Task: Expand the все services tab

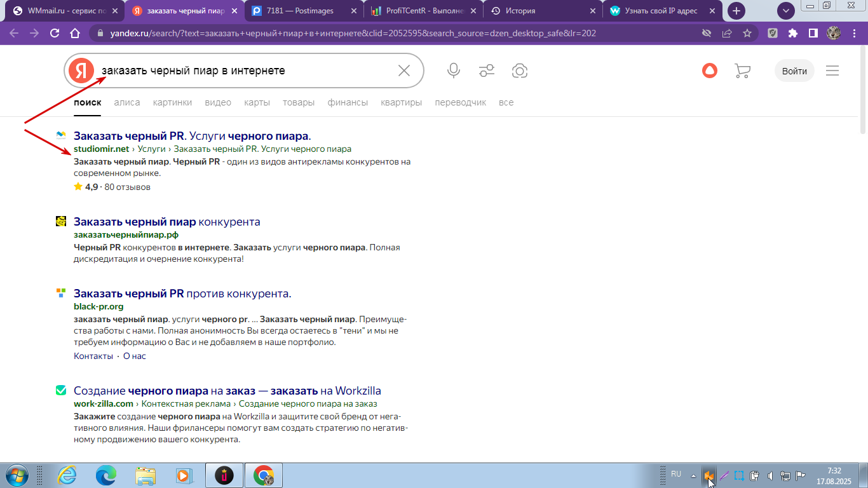Action: click(506, 102)
